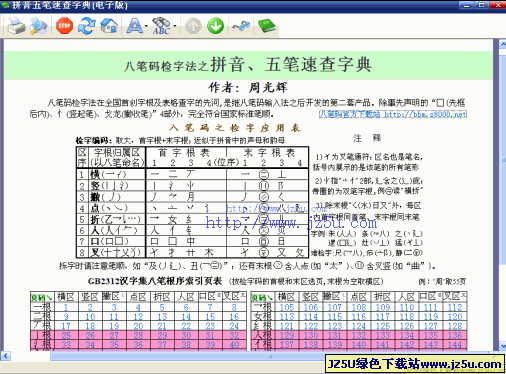Click the 末字根表 table header
This screenshot has width=506, height=374.
pyautogui.click(x=269, y=153)
